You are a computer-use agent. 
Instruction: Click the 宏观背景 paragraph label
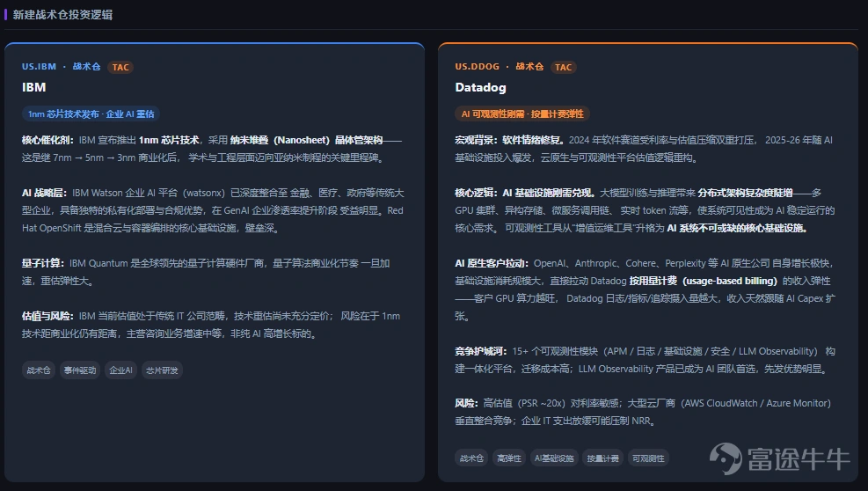[478, 140]
